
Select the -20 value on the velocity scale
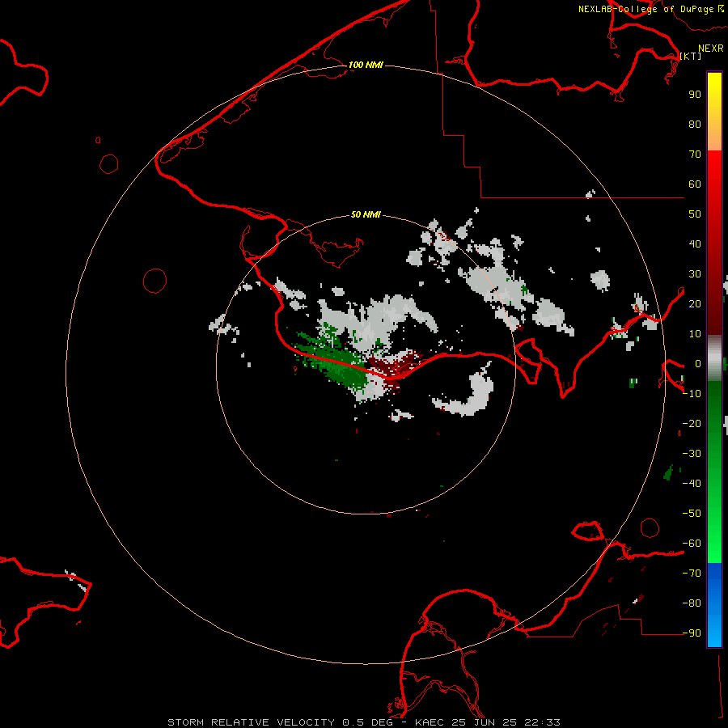(692, 423)
